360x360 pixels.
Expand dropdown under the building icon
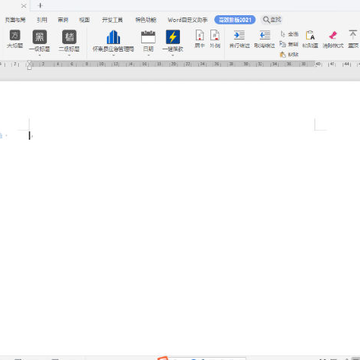(113, 55)
